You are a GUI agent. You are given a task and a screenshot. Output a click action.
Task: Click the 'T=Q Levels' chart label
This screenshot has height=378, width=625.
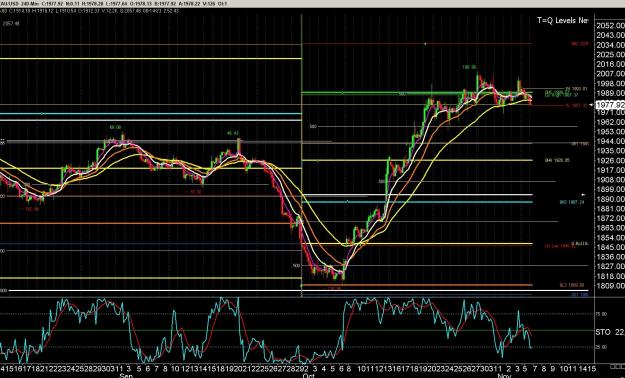[562, 20]
